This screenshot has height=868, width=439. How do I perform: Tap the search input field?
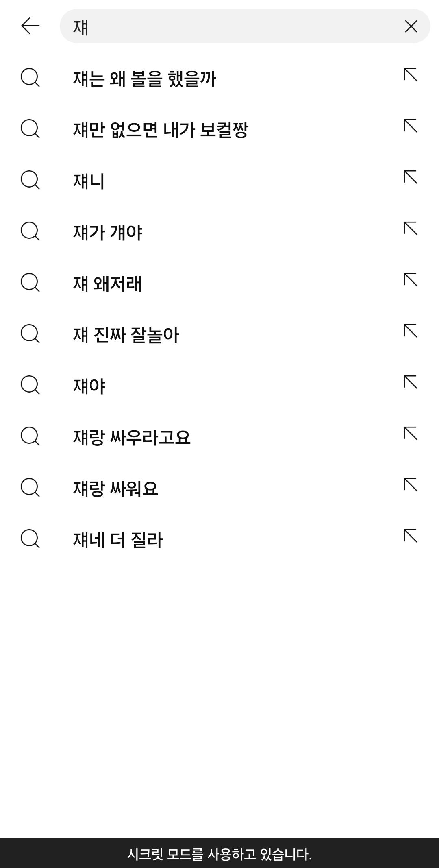[236, 26]
